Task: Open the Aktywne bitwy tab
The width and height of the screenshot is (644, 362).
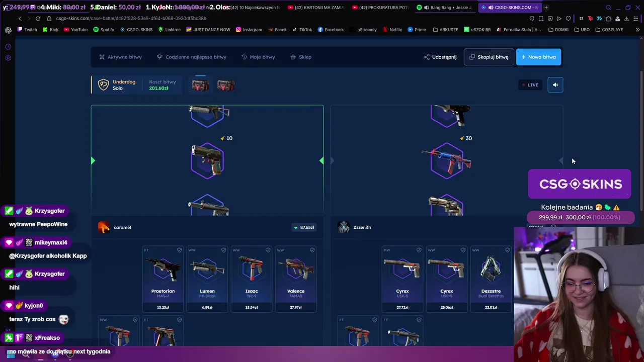Action: [x=120, y=57]
